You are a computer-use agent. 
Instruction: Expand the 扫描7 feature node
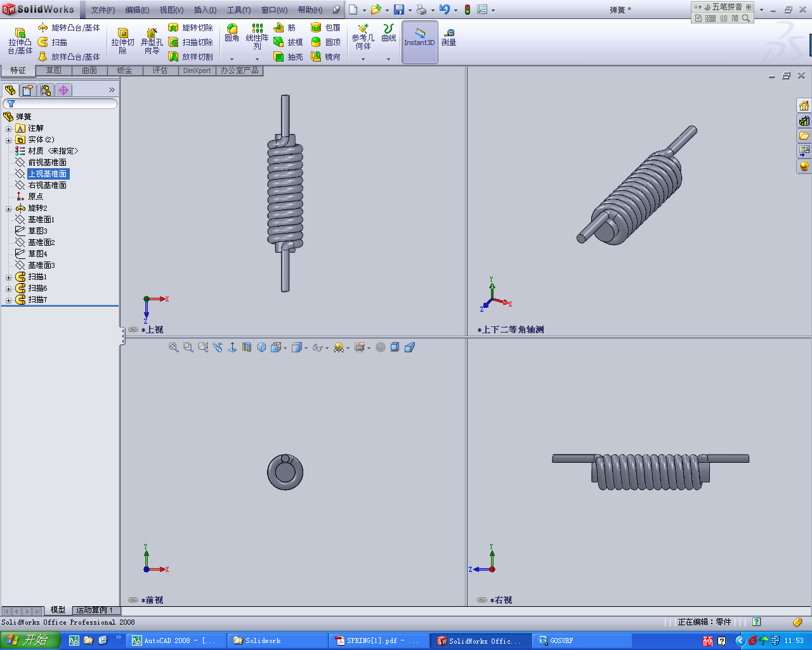[9, 300]
